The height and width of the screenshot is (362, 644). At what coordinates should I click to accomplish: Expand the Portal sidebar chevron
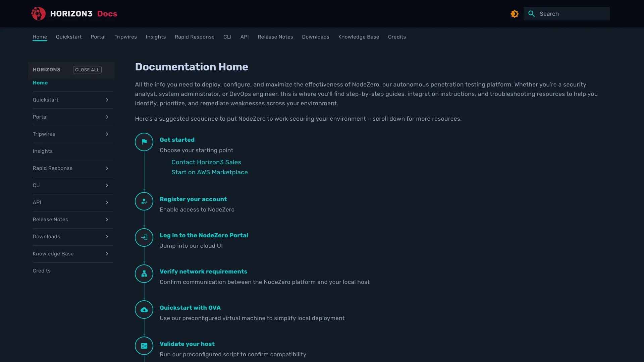pos(107,117)
